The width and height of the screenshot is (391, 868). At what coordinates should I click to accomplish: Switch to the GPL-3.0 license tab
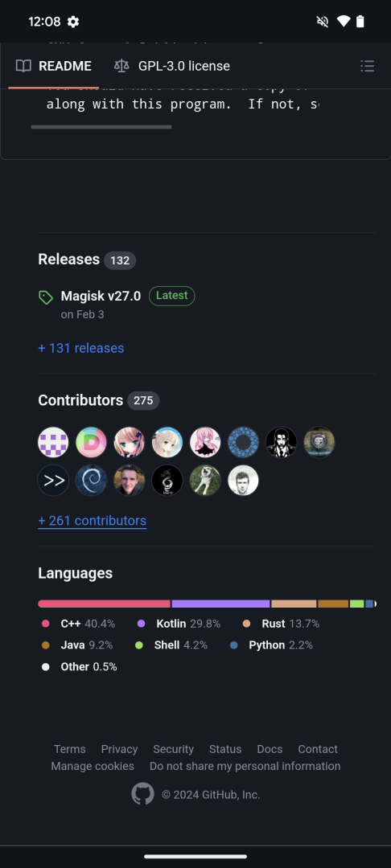pyautogui.click(x=171, y=67)
